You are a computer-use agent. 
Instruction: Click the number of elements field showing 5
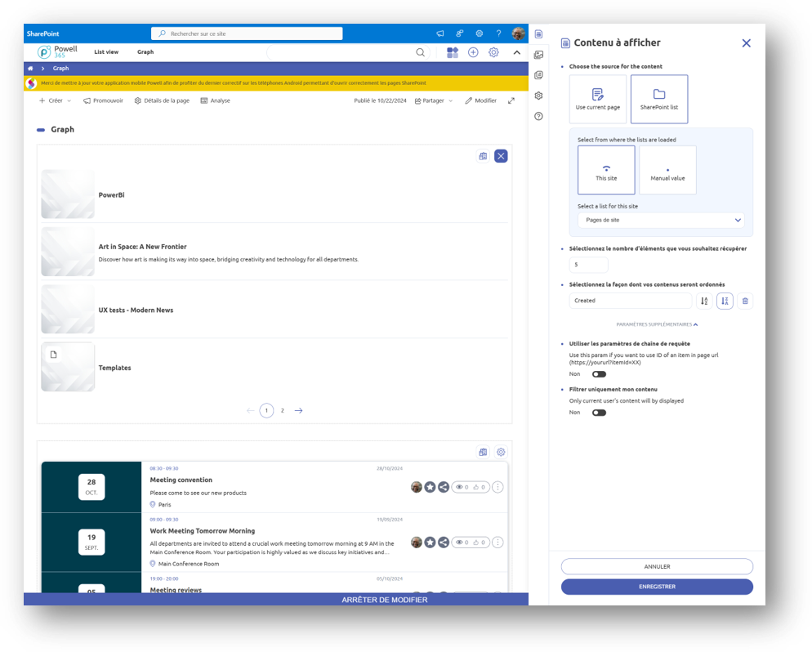click(588, 265)
